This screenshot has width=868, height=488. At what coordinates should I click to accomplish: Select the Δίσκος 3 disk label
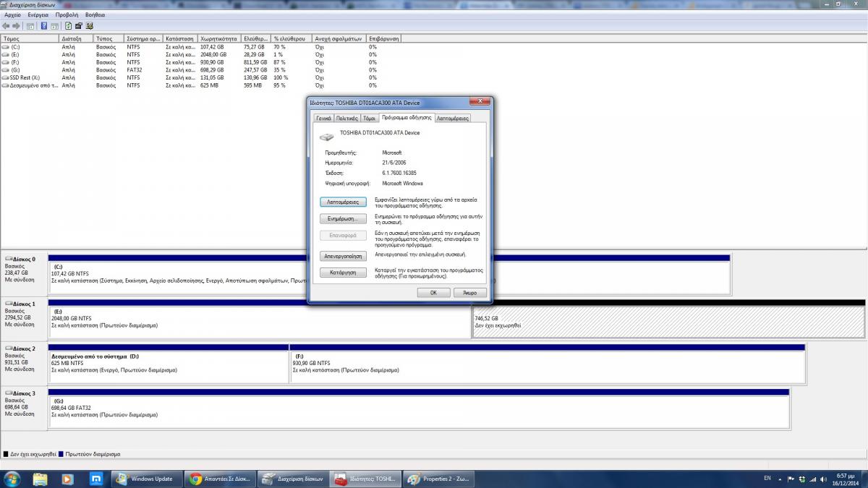pos(24,408)
